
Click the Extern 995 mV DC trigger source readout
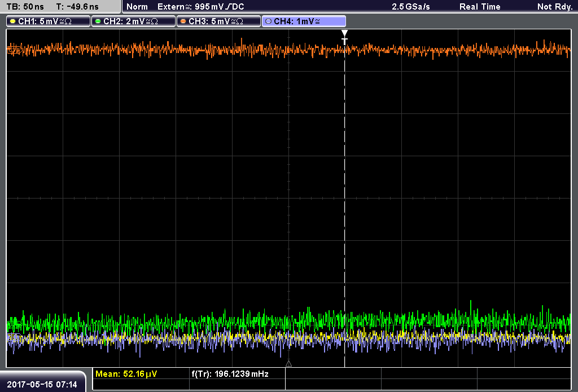click(200, 7)
